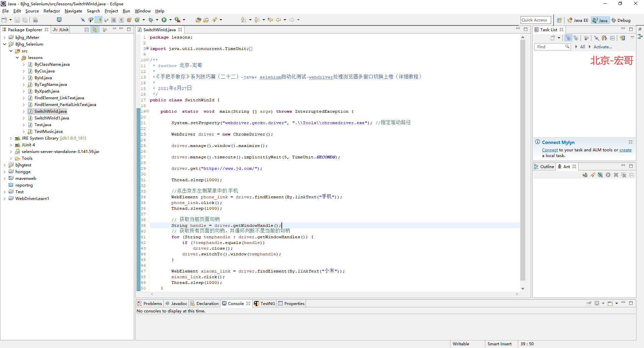
Task: Click the All working set filter link
Action: pos(582,47)
